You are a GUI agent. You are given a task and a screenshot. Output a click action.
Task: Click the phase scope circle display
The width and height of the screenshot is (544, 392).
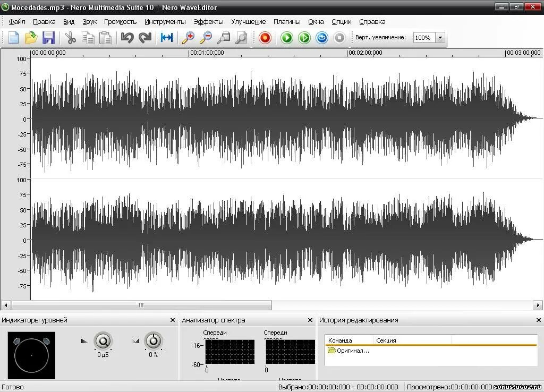tap(31, 355)
